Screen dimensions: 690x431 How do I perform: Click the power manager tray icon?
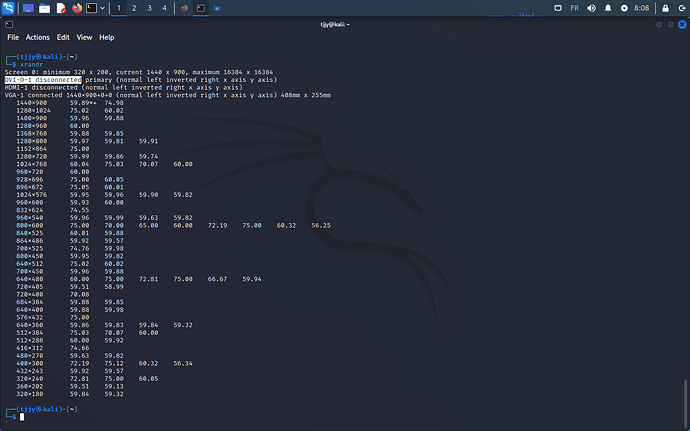(624, 8)
